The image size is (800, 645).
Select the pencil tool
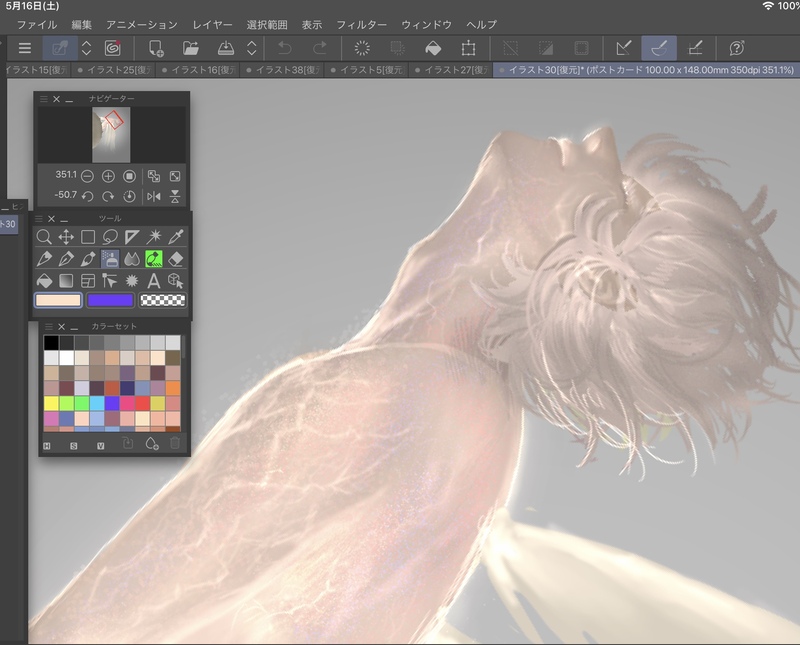tap(66, 259)
